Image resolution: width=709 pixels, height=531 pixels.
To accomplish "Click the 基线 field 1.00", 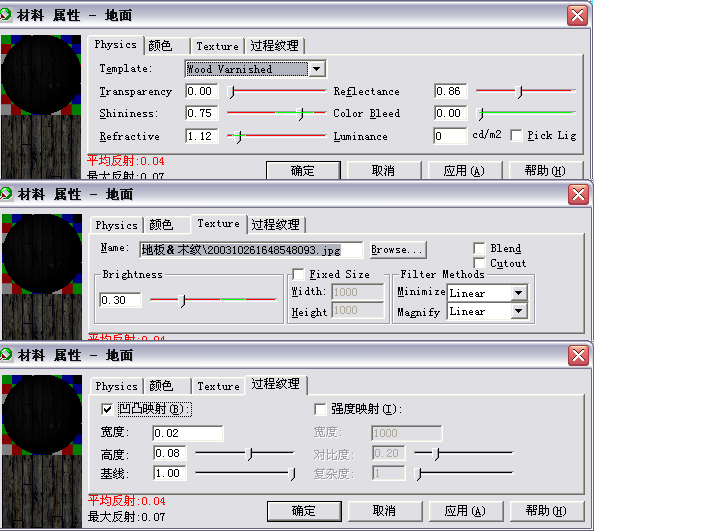I will coord(170,473).
